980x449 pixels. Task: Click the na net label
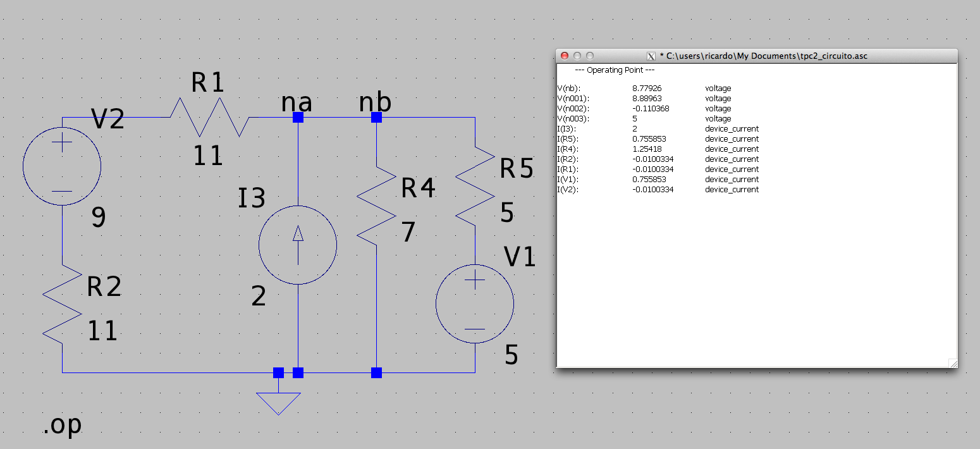[297, 102]
